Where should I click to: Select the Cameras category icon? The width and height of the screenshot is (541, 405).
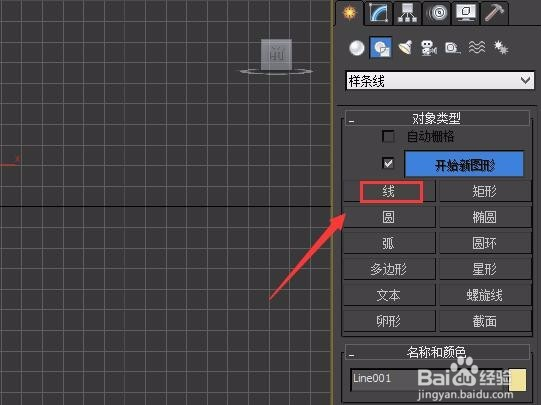429,48
